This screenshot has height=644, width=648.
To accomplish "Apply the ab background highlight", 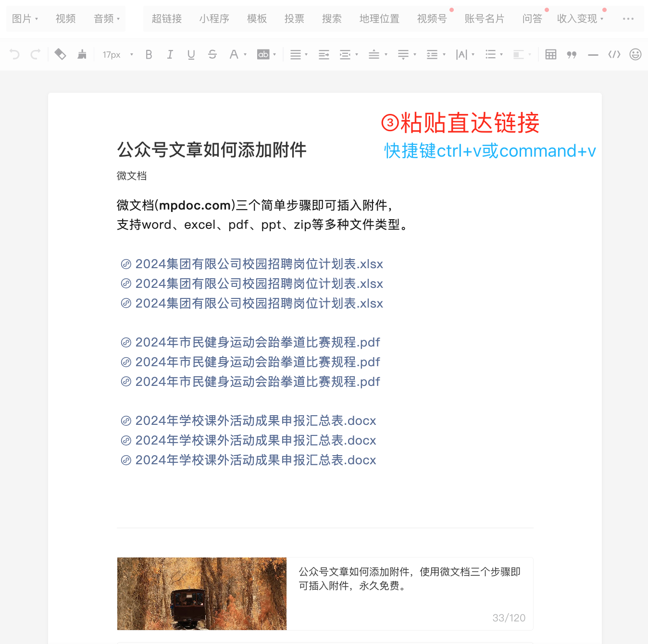I will click(x=263, y=54).
